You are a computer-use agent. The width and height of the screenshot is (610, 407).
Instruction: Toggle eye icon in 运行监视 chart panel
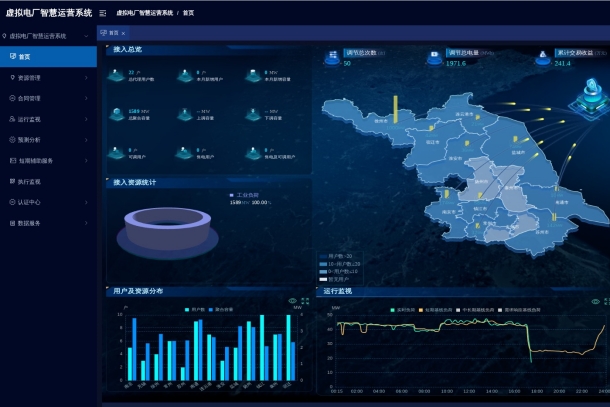[x=595, y=301]
